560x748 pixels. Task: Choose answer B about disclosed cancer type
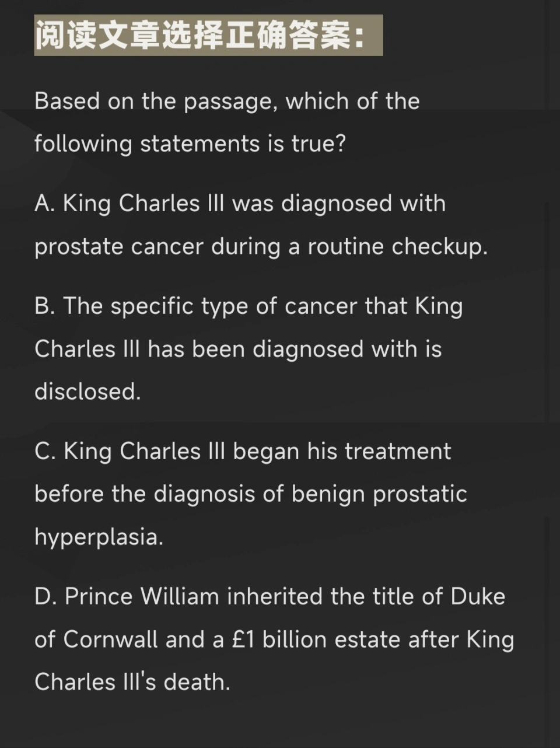point(249,348)
